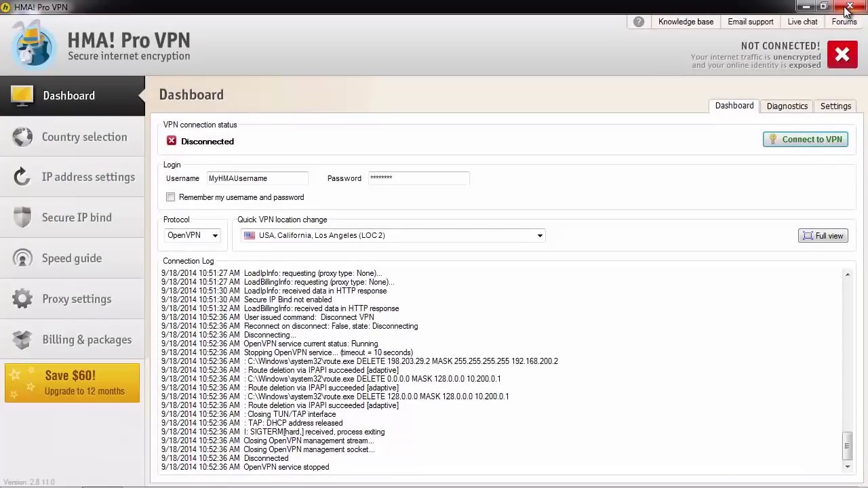This screenshot has width=868, height=488.
Task: Expand the VPN location list arrow
Action: (x=539, y=235)
